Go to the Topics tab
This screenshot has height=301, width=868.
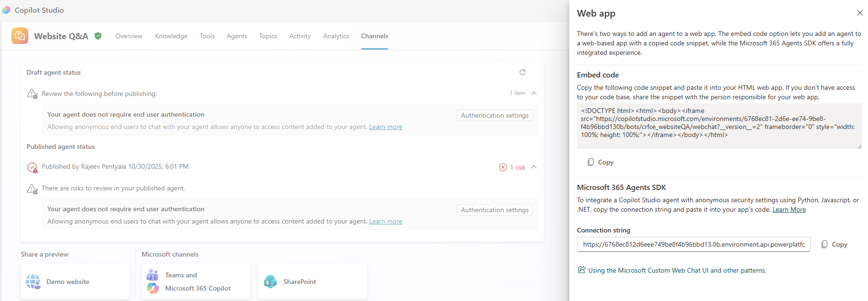click(268, 36)
